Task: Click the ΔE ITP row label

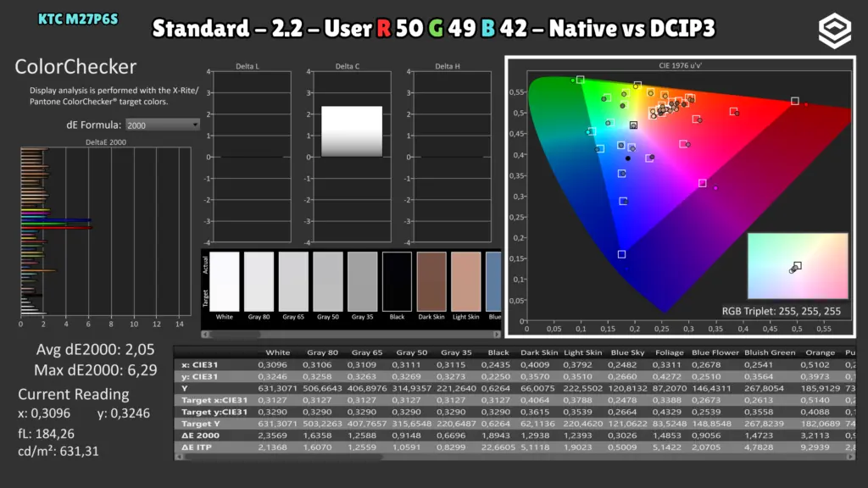Action: click(197, 447)
